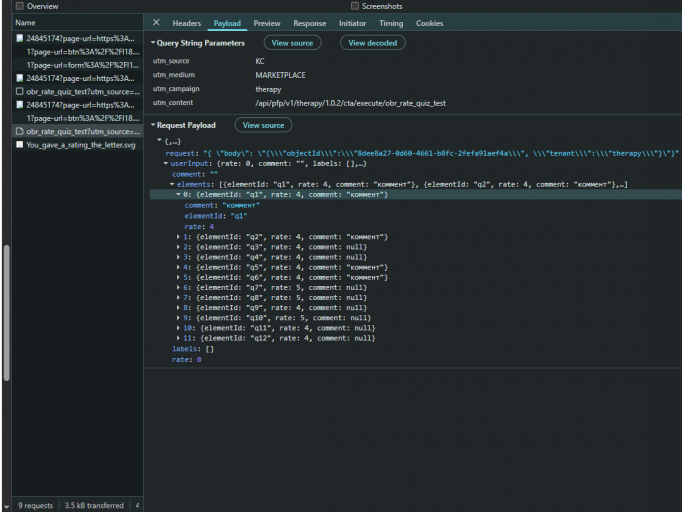This screenshot has width=682, height=512.
Task: Show the Initiator tab
Action: (352, 23)
